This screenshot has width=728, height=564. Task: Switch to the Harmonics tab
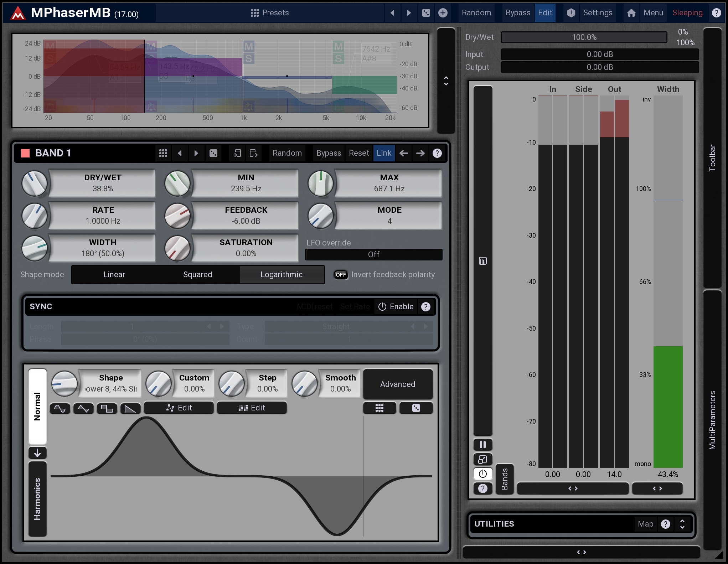[x=37, y=499]
